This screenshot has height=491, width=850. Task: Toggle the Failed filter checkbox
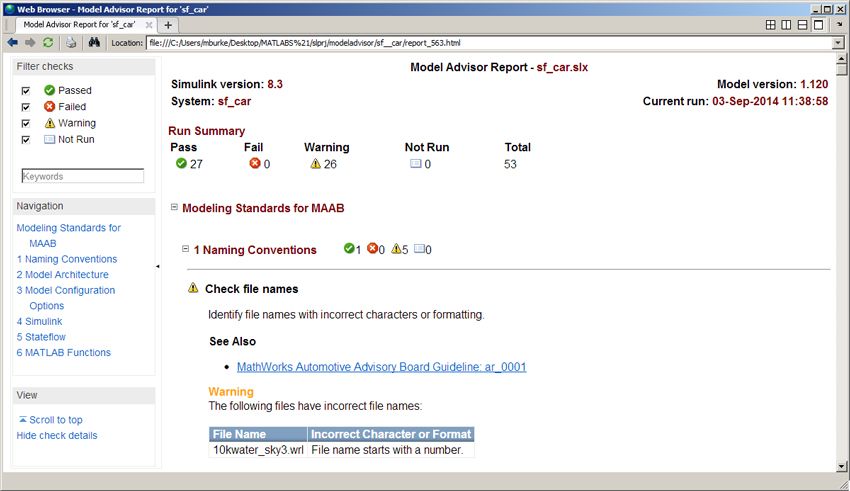[26, 107]
